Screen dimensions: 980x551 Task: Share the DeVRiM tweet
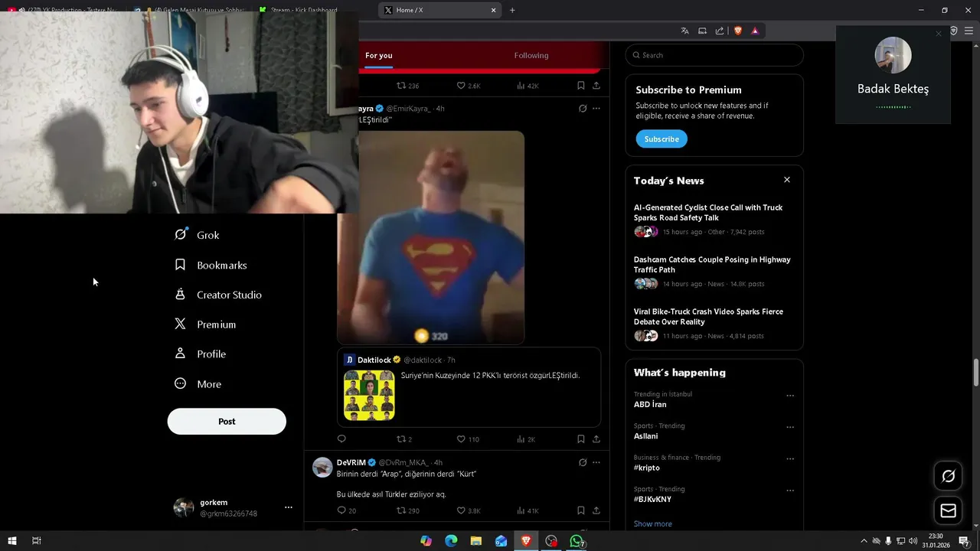point(596,510)
